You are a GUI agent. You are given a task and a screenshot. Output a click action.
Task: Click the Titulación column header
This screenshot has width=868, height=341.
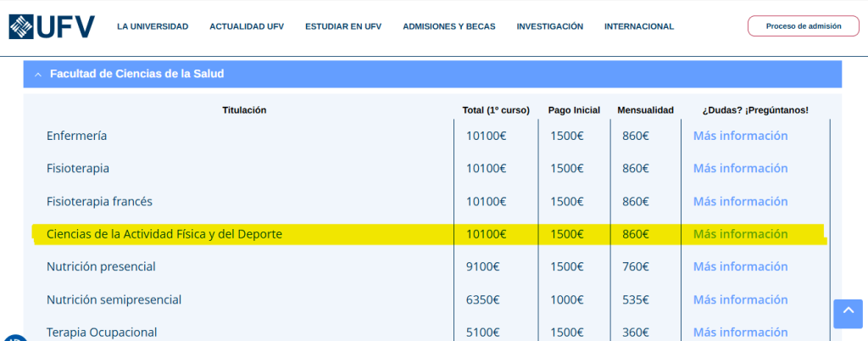point(244,110)
